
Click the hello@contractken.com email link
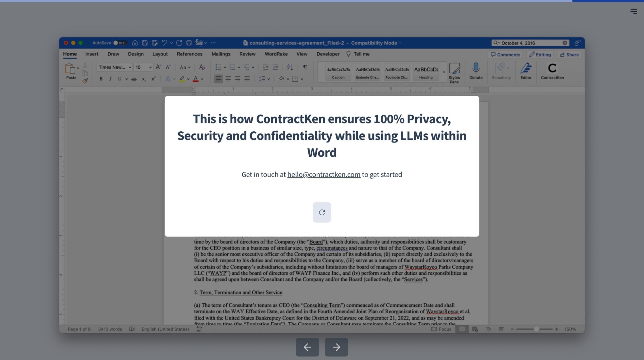point(323,174)
